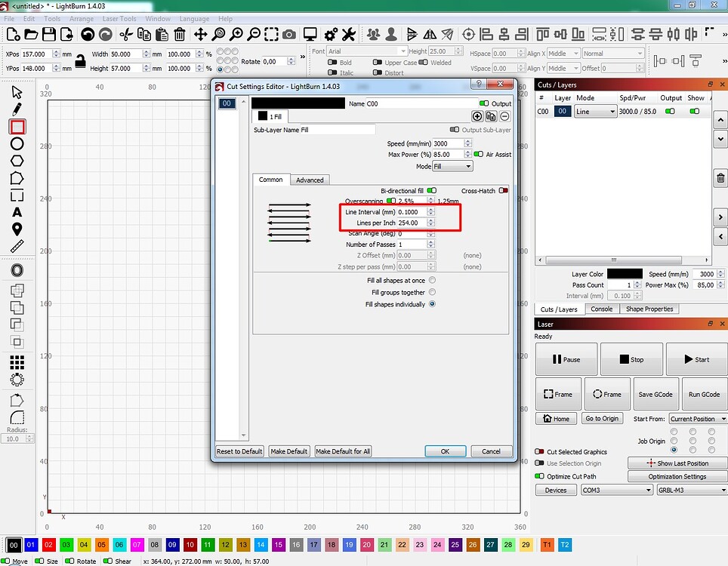Toggle Output switch in Cut Settings Editor
The height and width of the screenshot is (566, 728).
[x=484, y=103]
